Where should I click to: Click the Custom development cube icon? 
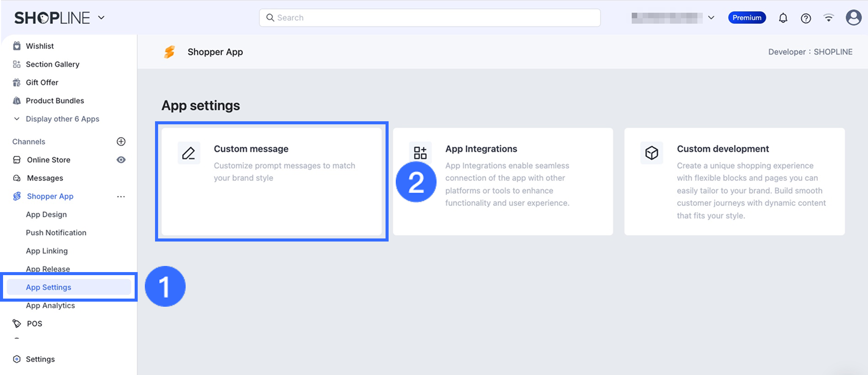pyautogui.click(x=652, y=153)
